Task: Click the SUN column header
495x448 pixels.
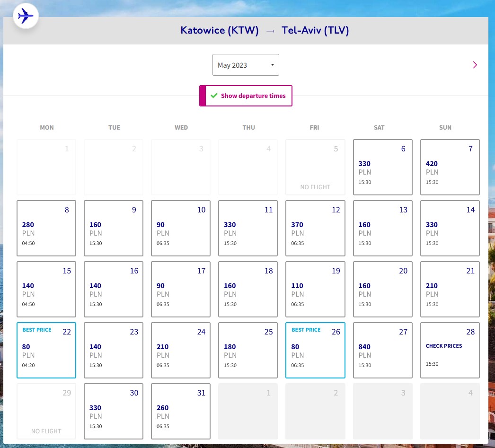Action: [445, 127]
